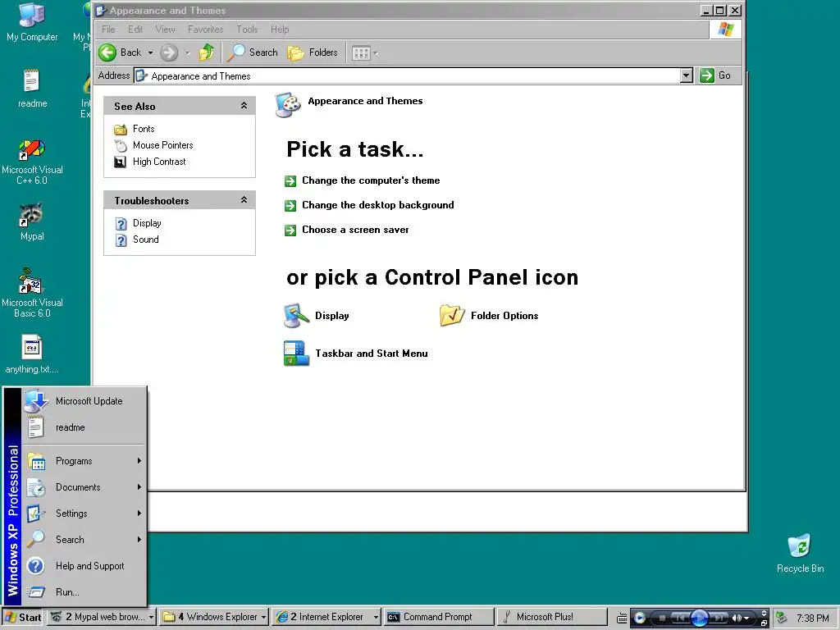Select readme desktop icon
This screenshot has width=840, height=630.
pos(32,89)
